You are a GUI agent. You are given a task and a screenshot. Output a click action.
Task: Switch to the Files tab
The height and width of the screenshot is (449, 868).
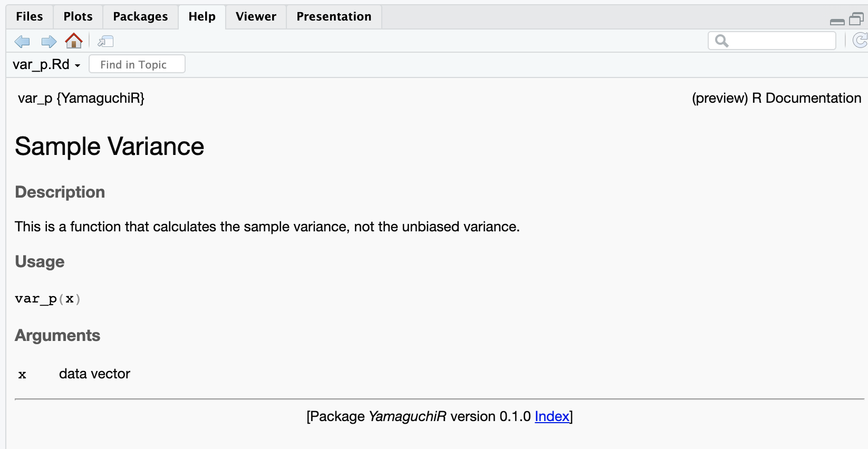click(x=30, y=17)
